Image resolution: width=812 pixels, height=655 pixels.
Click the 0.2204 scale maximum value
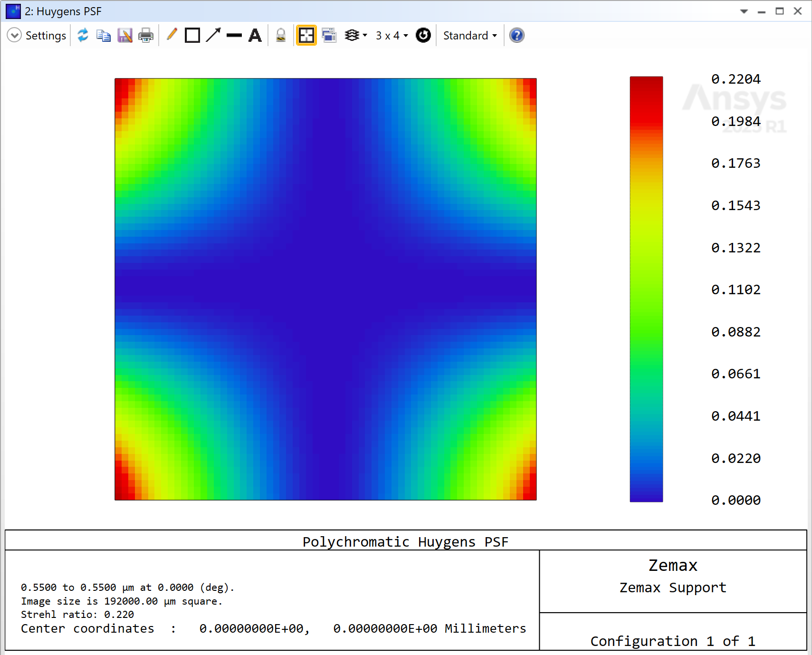tap(736, 79)
